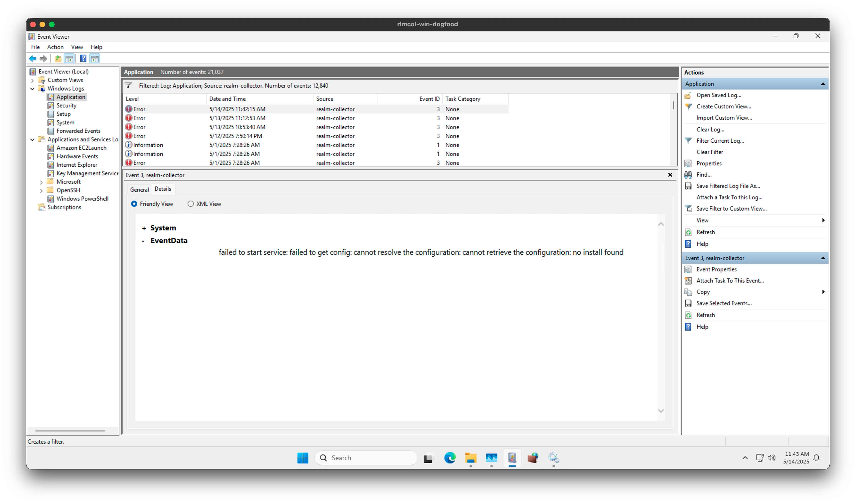
Task: Toggle the Show/Hide Console Tree toolbar icon
Action: click(x=69, y=59)
